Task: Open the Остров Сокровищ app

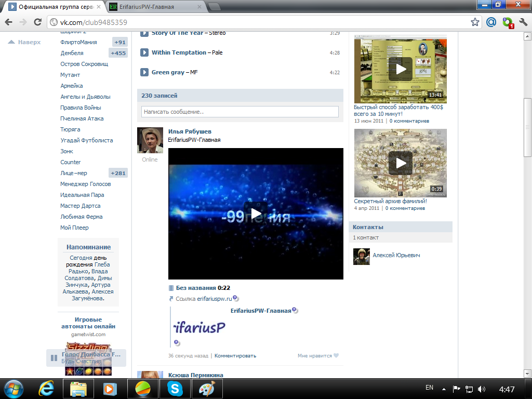Action: [x=85, y=64]
